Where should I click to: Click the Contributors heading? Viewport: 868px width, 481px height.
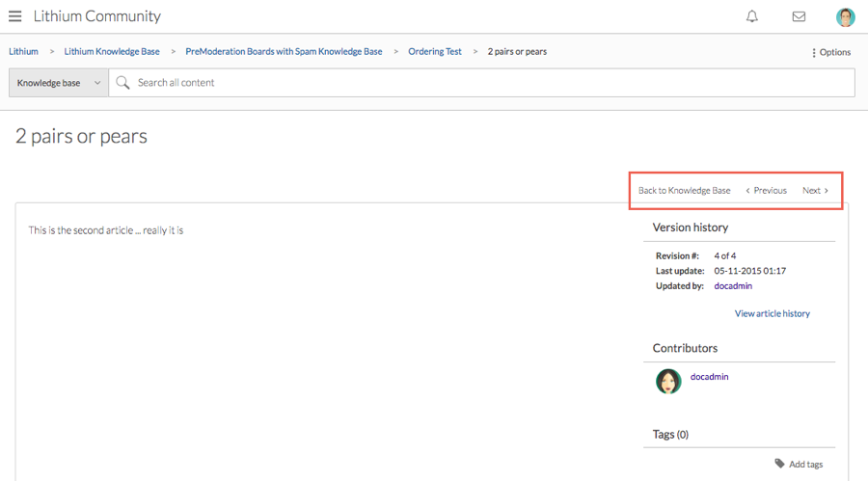(685, 348)
